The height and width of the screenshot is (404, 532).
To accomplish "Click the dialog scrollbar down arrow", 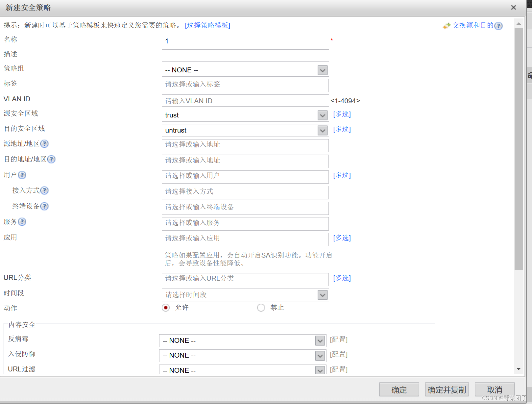I will (x=519, y=369).
